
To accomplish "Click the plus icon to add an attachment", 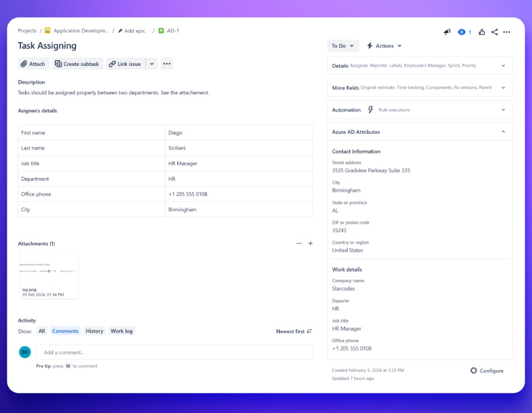I will pyautogui.click(x=311, y=243).
